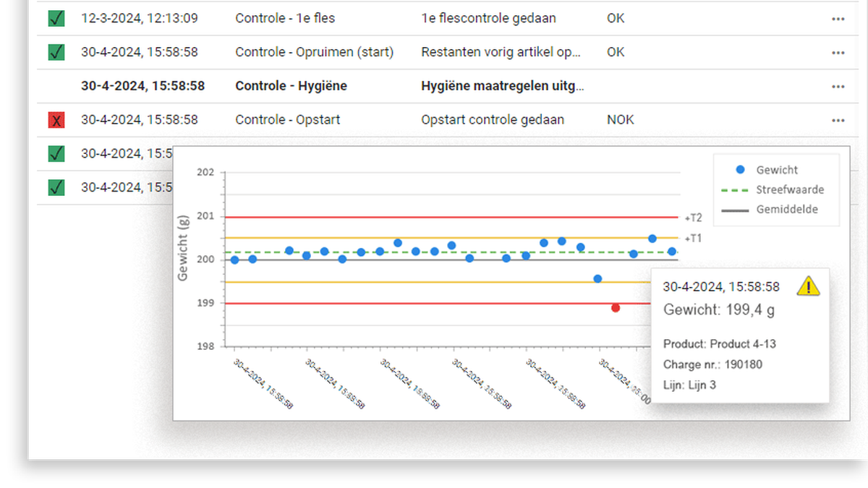Click 'Product: Product 4-13' in tooltip
This screenshot has height=488, width=868.
coord(720,344)
